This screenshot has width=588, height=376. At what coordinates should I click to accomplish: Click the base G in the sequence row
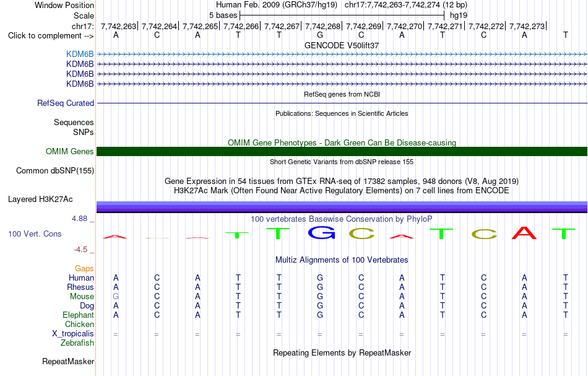pyautogui.click(x=320, y=35)
